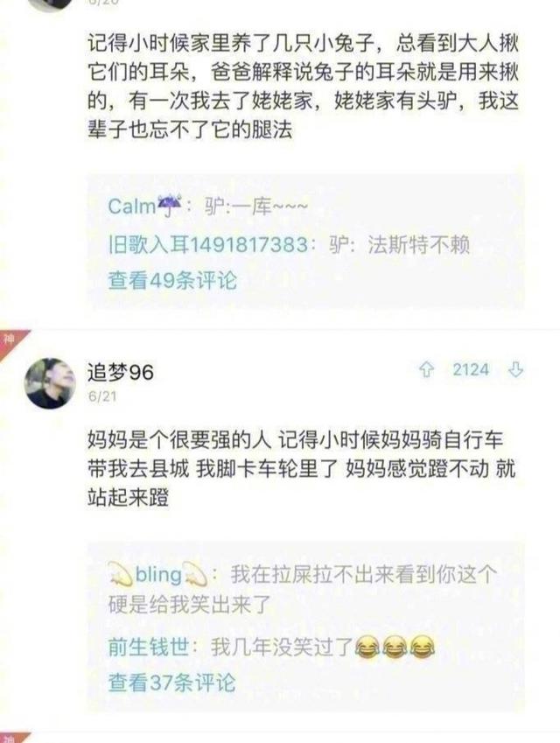560x743 pixels.
Task: Tap the umbrella emoji beside Calm
Action: 169,205
